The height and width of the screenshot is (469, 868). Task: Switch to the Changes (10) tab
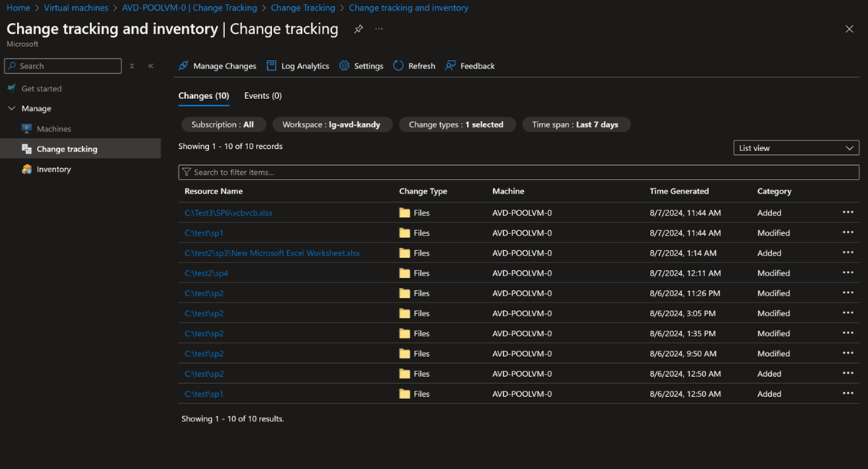[204, 96]
